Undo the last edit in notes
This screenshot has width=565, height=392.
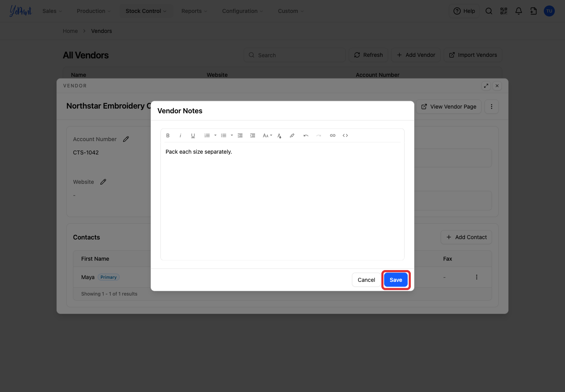pyautogui.click(x=306, y=136)
